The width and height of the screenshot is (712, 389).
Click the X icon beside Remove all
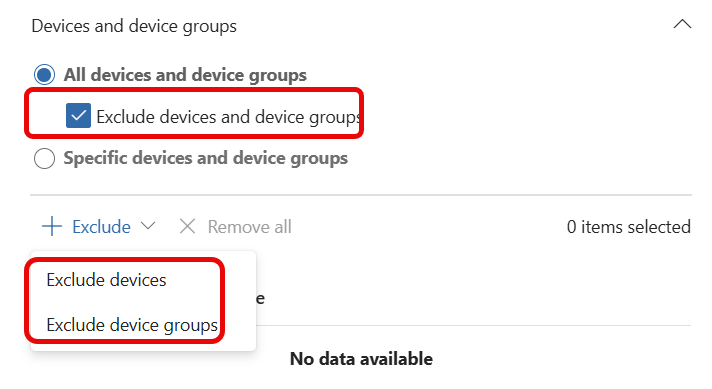pos(187,226)
